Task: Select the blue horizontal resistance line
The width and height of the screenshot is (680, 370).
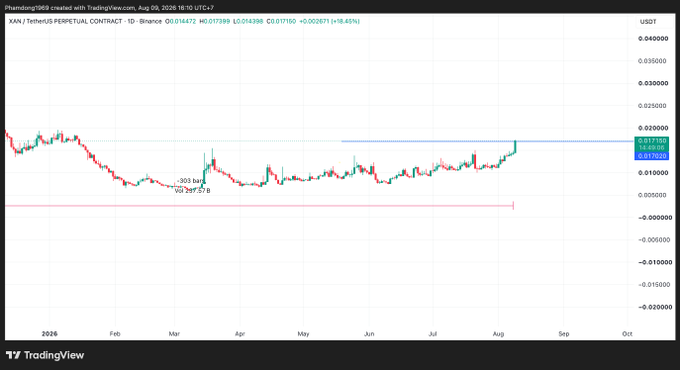Action: click(487, 141)
